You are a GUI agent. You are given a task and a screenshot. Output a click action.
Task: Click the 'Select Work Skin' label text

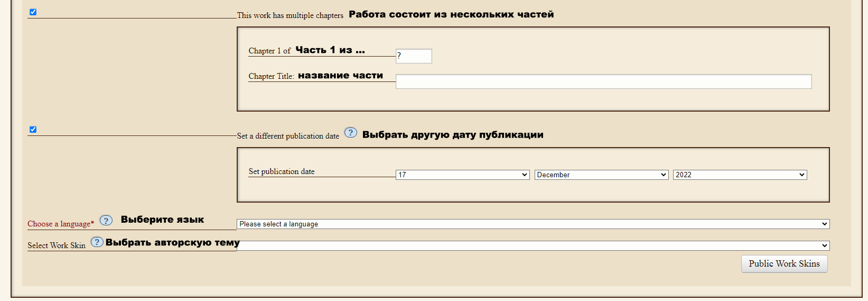pos(57,245)
